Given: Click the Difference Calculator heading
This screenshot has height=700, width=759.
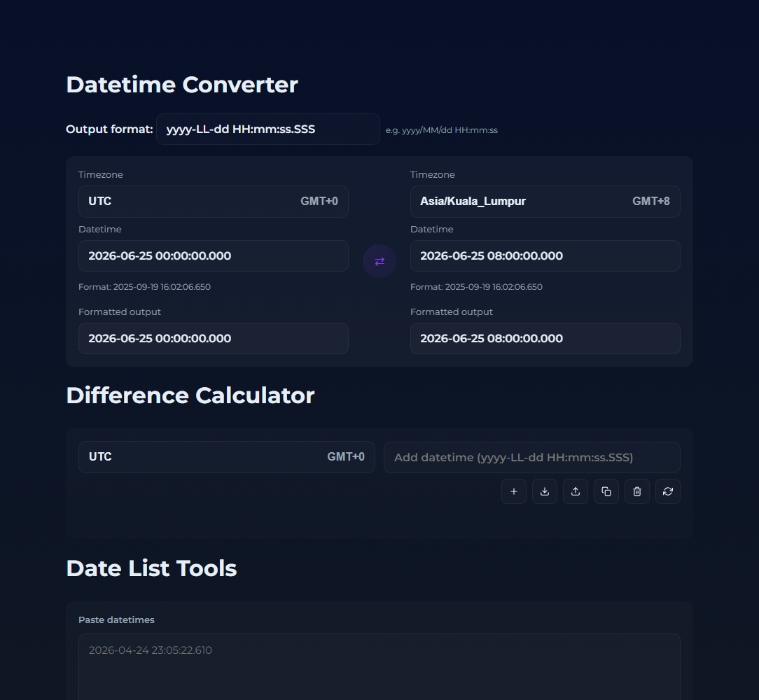Looking at the screenshot, I should pos(190,395).
